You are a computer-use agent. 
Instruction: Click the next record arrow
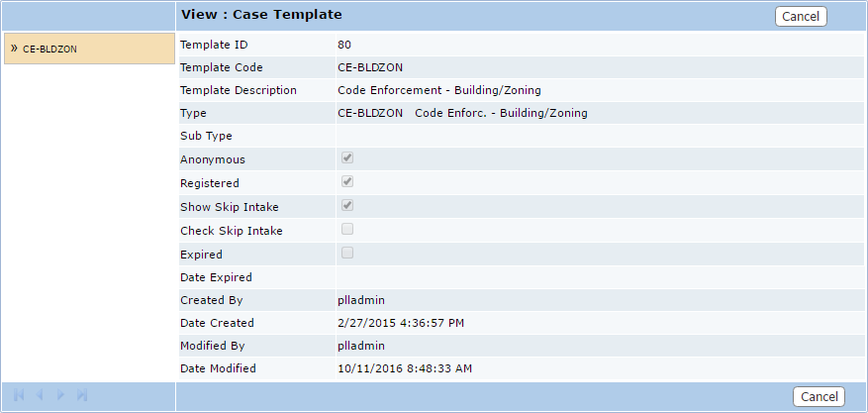60,395
